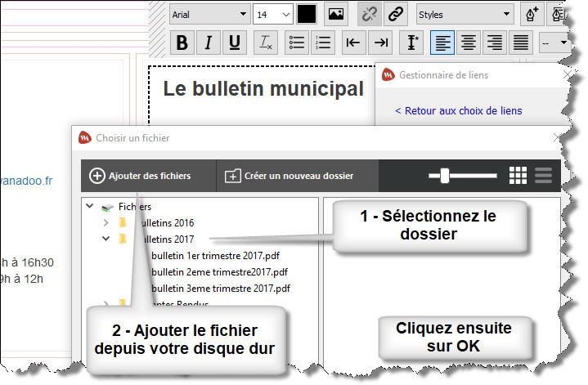Click the black text color swatch
Image resolution: width=588 pixels, height=385 pixels.
tap(307, 14)
